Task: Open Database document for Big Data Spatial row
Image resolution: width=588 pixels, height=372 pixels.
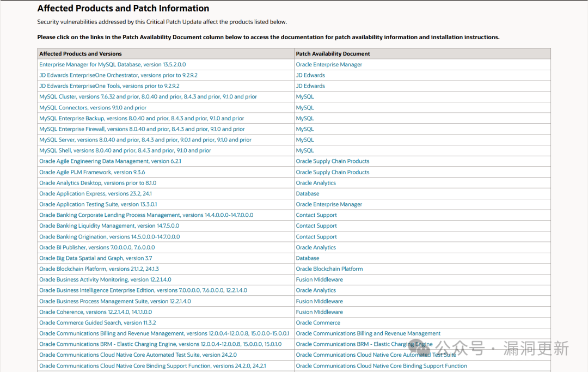Action: (x=308, y=258)
